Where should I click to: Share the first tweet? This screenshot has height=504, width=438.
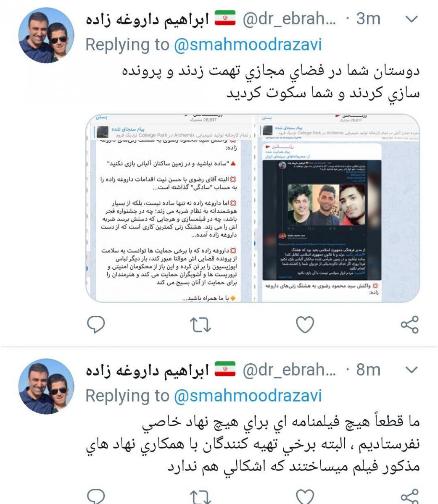409,325
